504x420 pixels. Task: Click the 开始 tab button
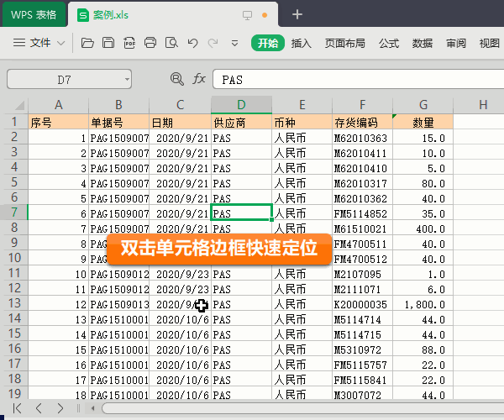tap(268, 43)
